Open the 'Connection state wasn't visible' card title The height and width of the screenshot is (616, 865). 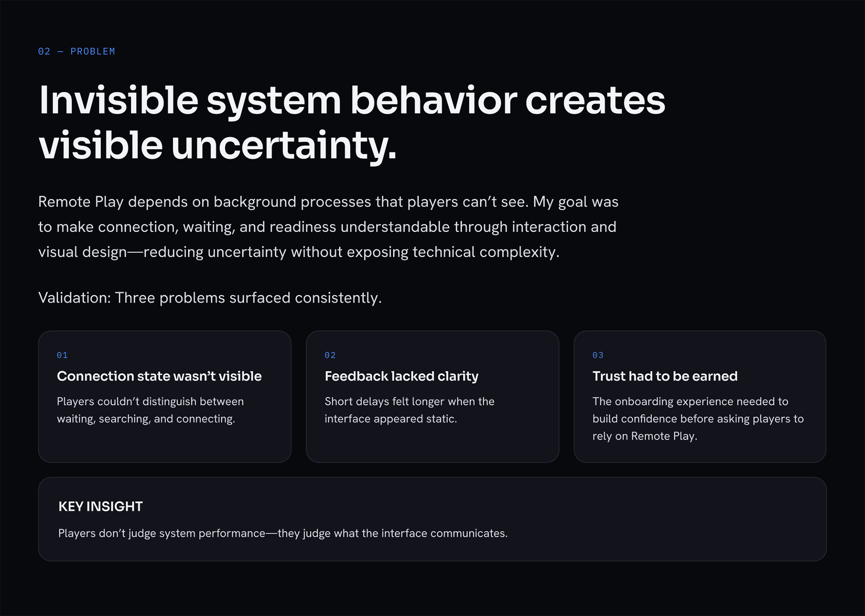tap(159, 376)
